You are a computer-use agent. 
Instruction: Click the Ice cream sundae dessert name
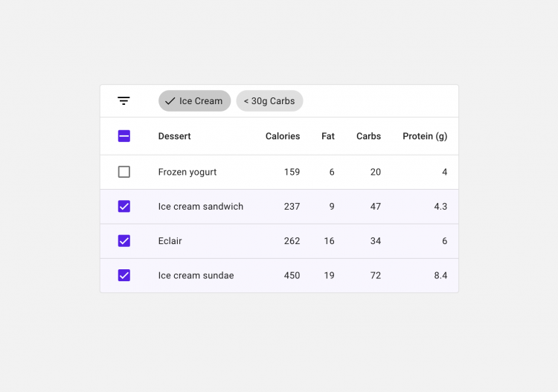(196, 275)
